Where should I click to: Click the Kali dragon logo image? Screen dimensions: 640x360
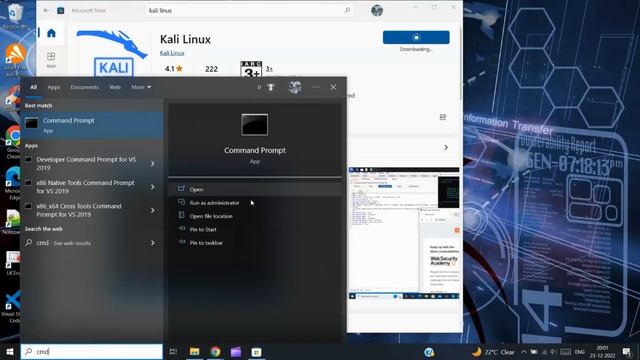coord(112,52)
